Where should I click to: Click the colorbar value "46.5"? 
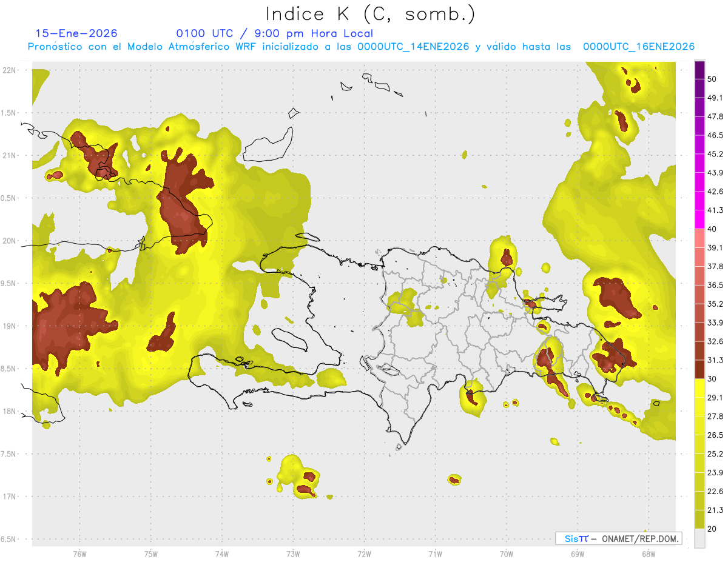(x=715, y=135)
